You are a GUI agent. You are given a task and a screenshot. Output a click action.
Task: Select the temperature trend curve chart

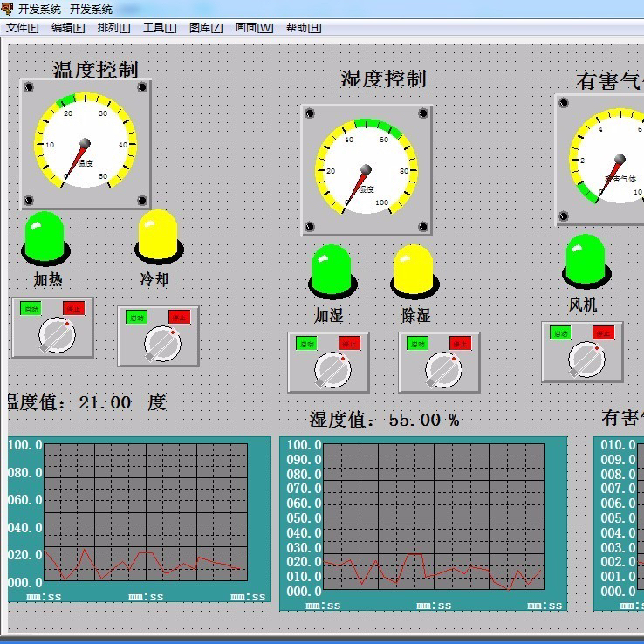(139, 519)
